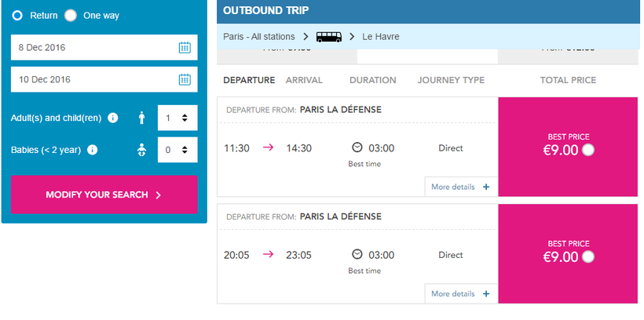Image resolution: width=644 pixels, height=320 pixels.
Task: Click the bus icon in route breadcrumb
Action: [x=329, y=36]
